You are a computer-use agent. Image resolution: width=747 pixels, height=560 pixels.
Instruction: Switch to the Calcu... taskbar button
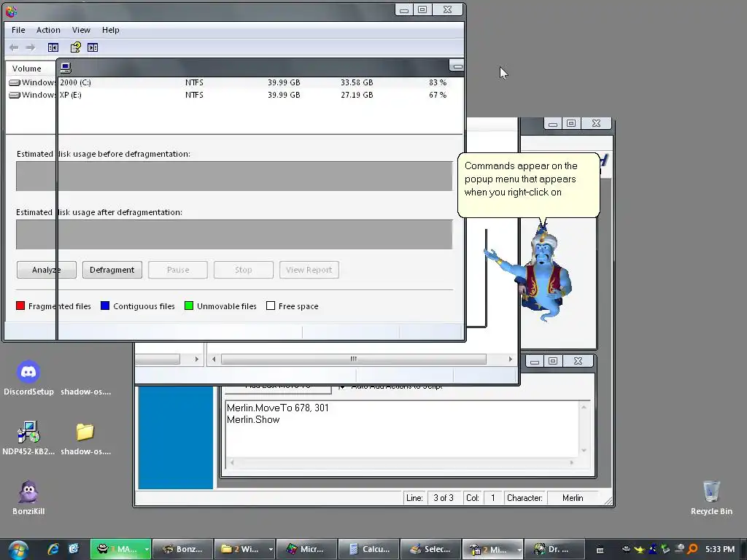368,549
